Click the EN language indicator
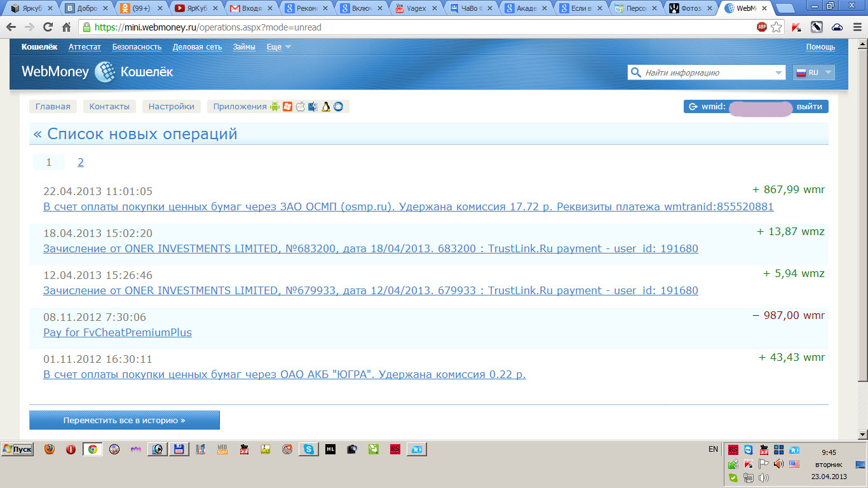Screen dimensions: 868x488 pos(713,449)
